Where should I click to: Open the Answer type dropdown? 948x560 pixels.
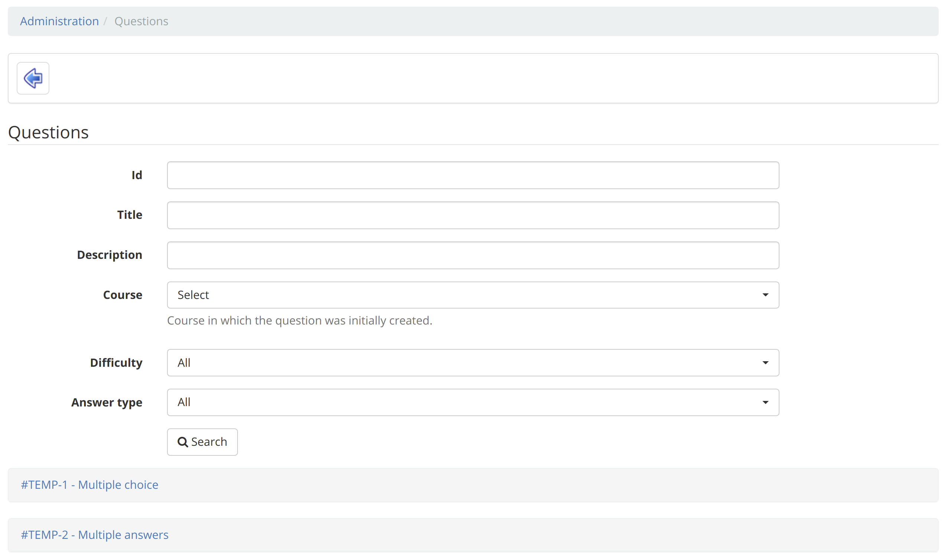pyautogui.click(x=472, y=402)
